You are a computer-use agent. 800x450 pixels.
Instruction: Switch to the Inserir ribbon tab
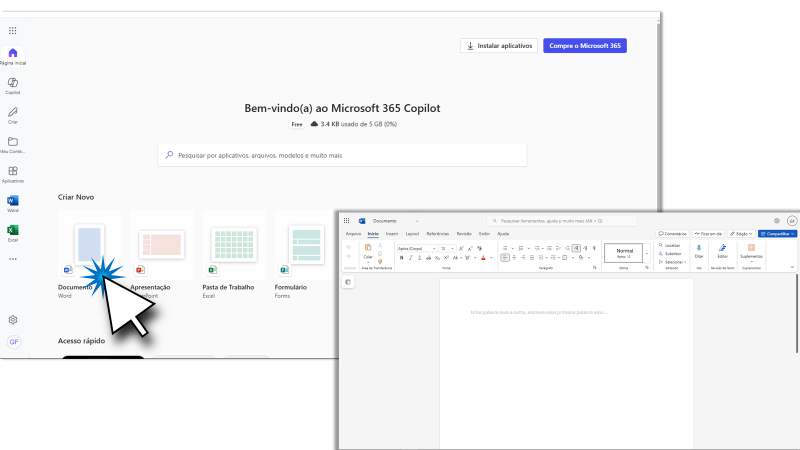pos(392,234)
